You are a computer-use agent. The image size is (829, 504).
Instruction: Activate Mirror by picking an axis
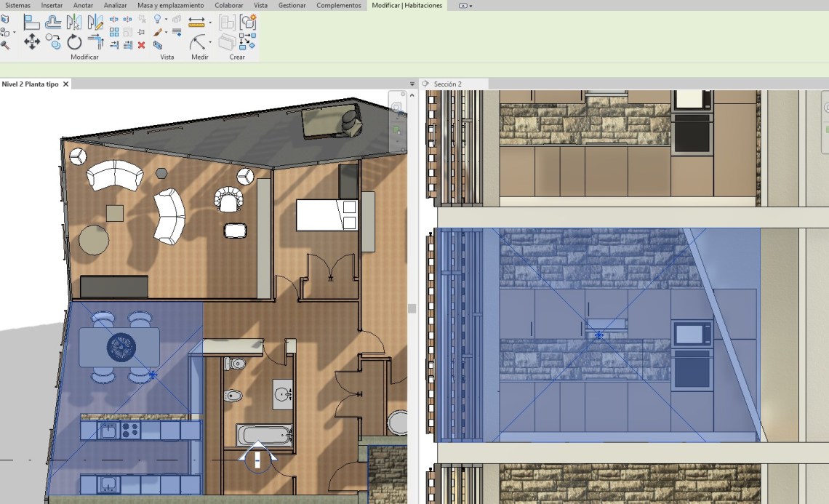pyautogui.click(x=74, y=23)
